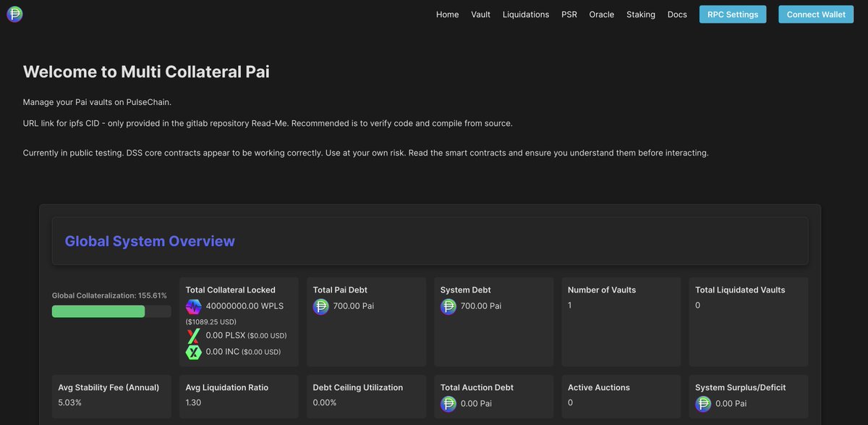Open the Docs link
Viewport: 868px width, 425px height.
tap(677, 14)
